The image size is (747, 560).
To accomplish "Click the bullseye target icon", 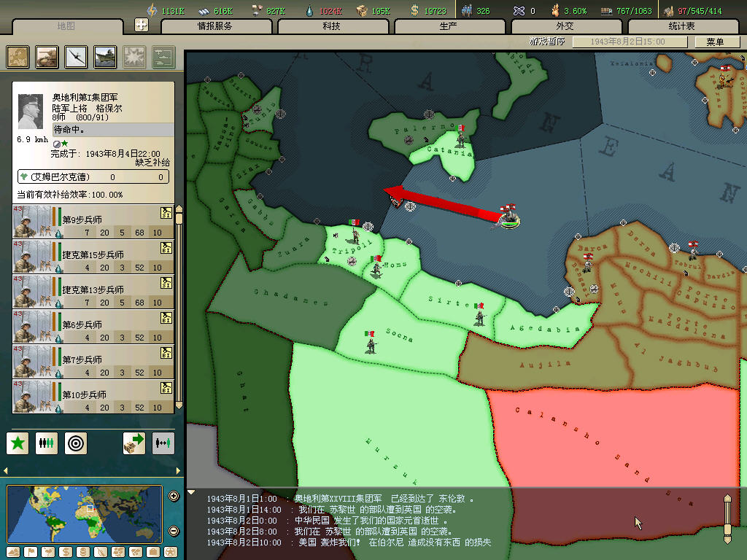I will (x=76, y=443).
